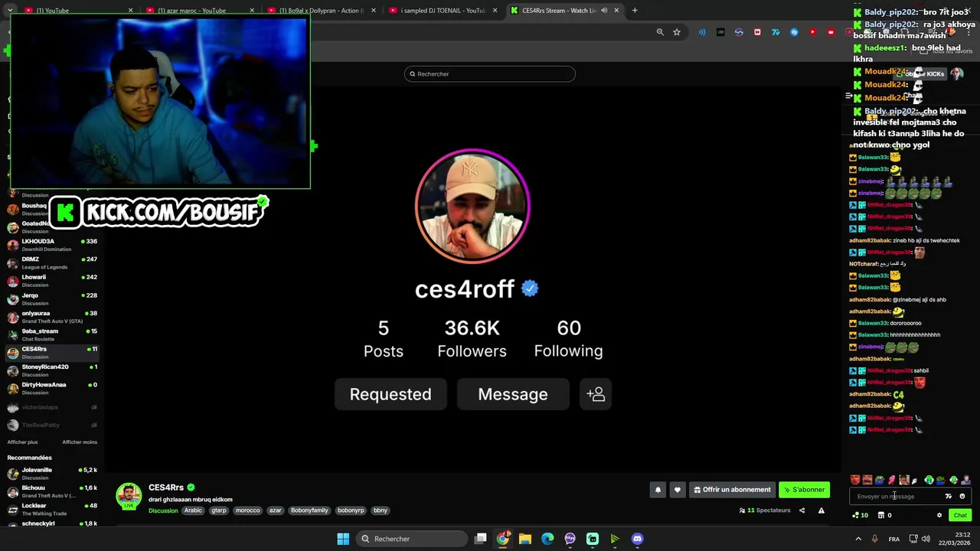
Task: Close the DJ TOENAIL YouTube tab
Action: pos(495,11)
